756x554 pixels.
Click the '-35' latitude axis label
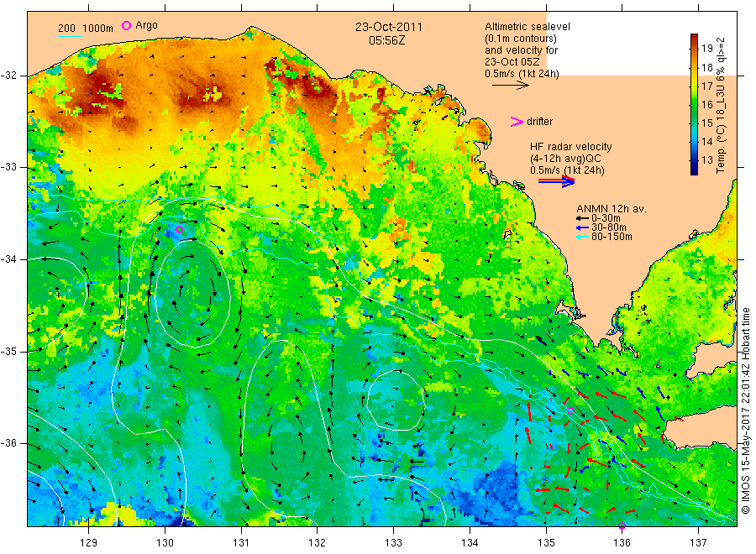[8, 351]
